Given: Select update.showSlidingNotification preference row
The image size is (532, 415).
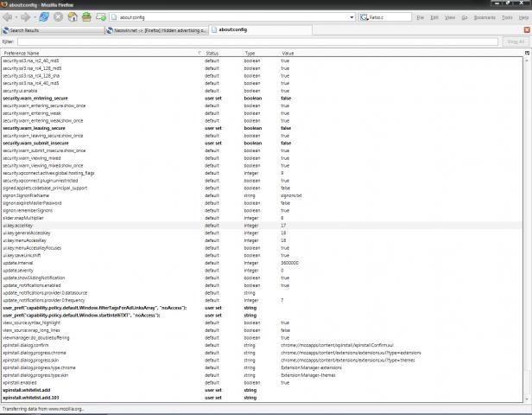Looking at the screenshot, I should click(x=262, y=278).
